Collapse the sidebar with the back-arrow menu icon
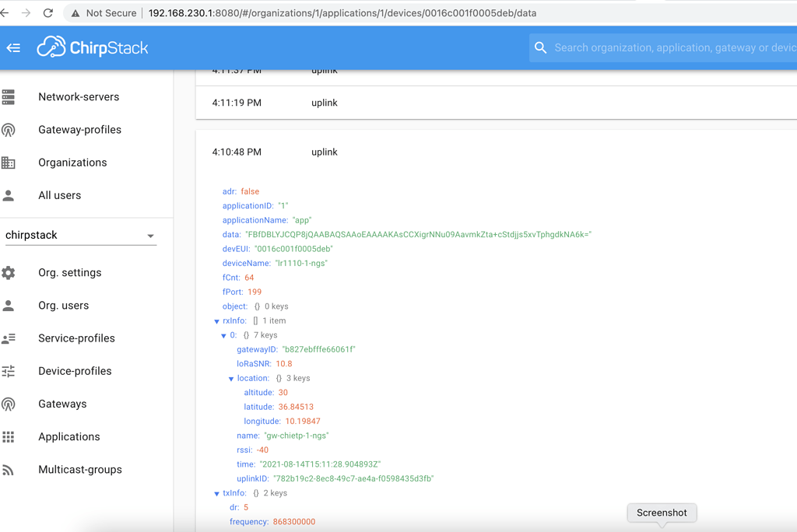This screenshot has width=797, height=532. [x=13, y=48]
